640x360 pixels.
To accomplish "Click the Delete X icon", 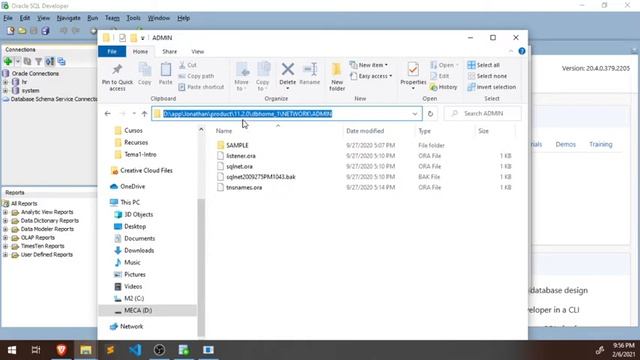I will click(x=288, y=69).
